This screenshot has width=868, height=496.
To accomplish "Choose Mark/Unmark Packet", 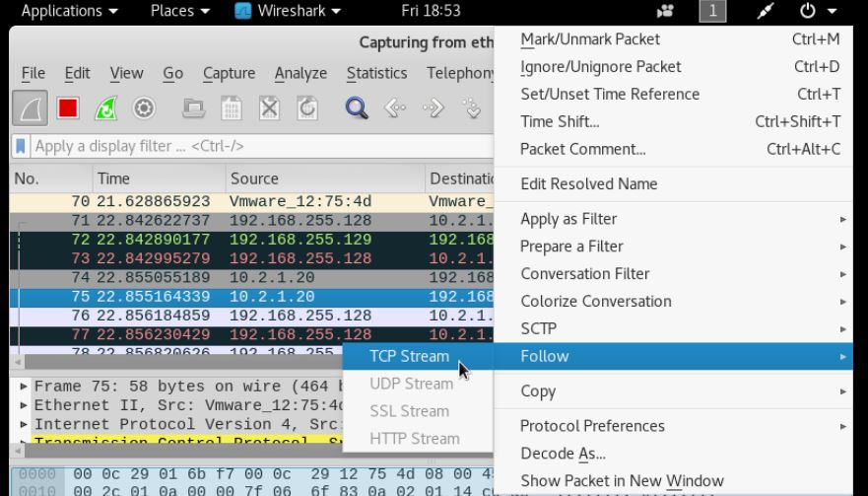I will coord(673,39).
